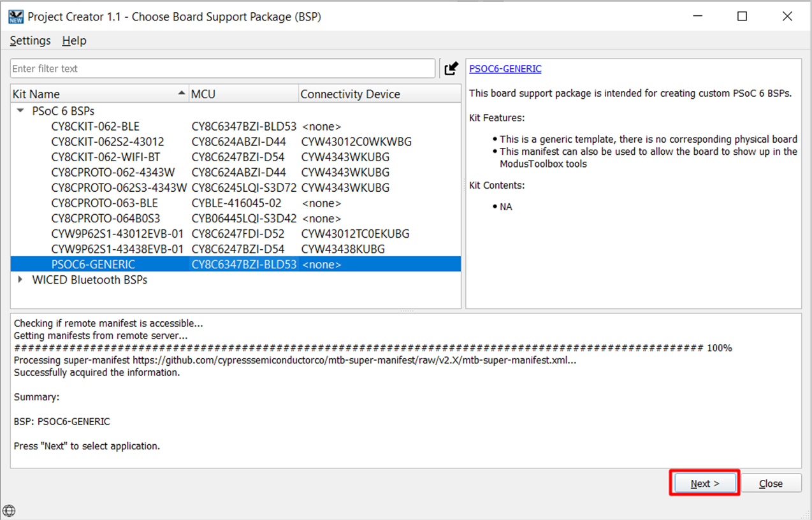812x520 pixels.
Task: Open the Help menu
Action: coord(74,40)
